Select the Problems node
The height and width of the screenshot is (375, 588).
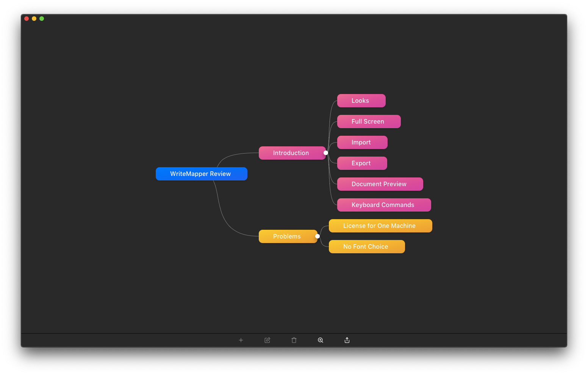(288, 236)
